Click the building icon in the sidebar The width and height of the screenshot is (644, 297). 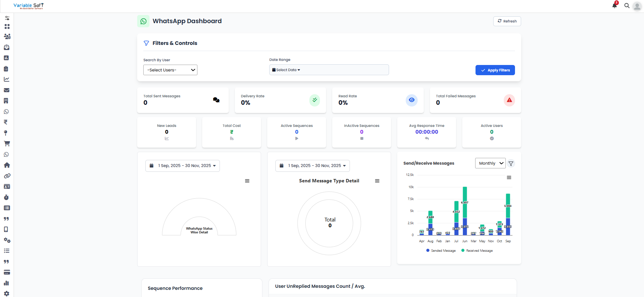[6, 101]
